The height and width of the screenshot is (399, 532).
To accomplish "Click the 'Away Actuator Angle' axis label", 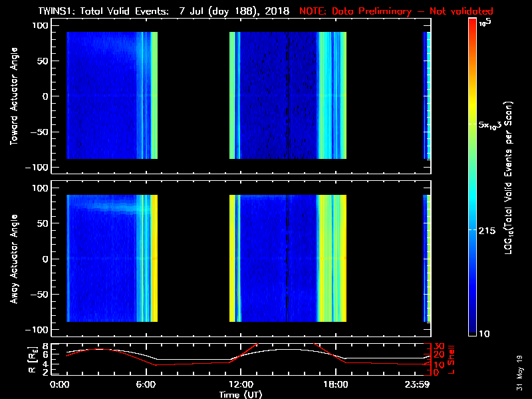I will [x=13, y=259].
